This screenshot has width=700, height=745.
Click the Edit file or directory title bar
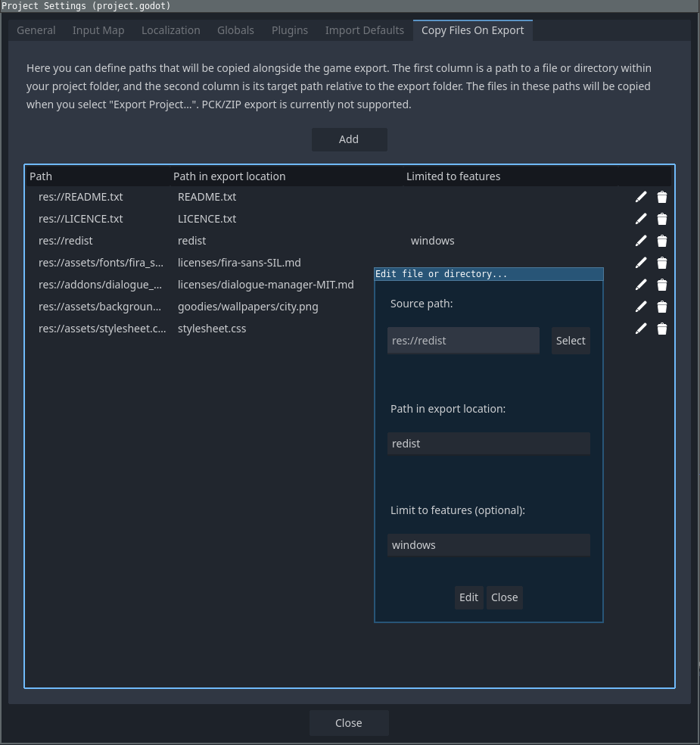489,273
